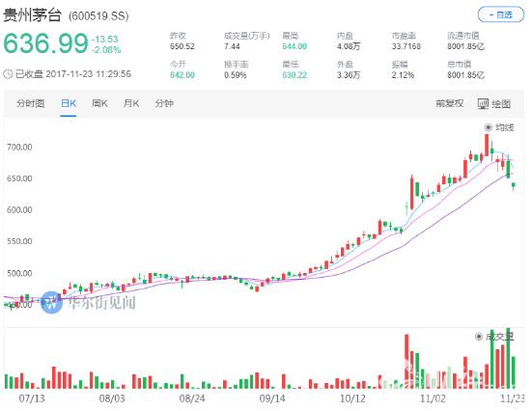Click the percent change -2.08%
The image size is (532, 411).
click(106, 50)
